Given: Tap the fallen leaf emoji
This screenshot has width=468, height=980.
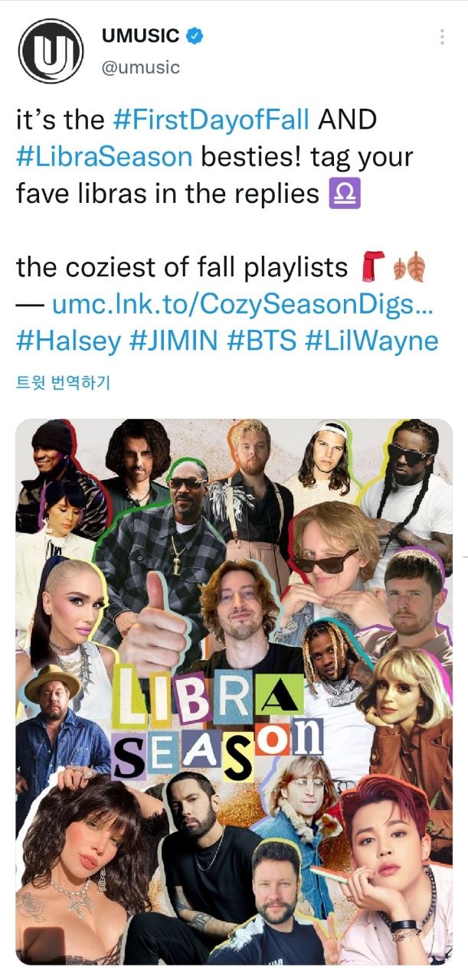Looking at the screenshot, I should coord(408,267).
